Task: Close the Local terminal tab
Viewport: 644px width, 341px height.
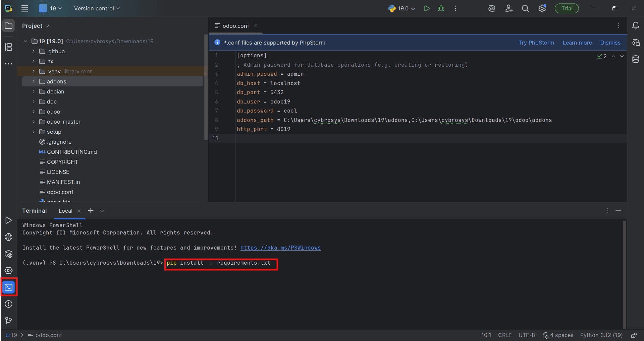Action: click(79, 211)
